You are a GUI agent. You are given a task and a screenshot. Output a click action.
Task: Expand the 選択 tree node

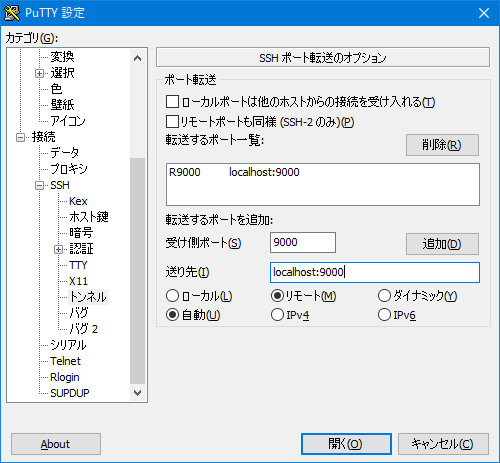(39, 73)
